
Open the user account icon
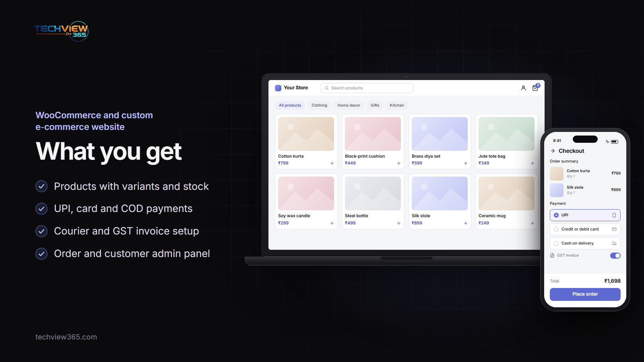[523, 88]
